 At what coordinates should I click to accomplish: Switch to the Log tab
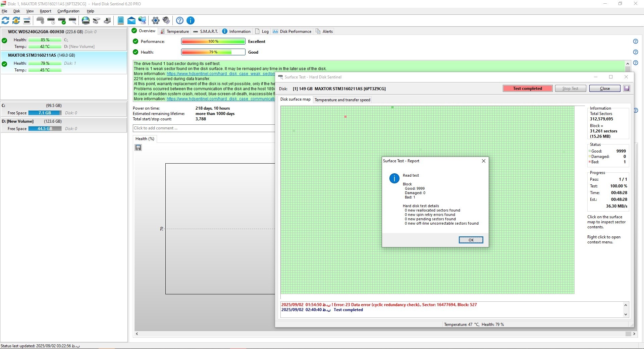tap(262, 32)
